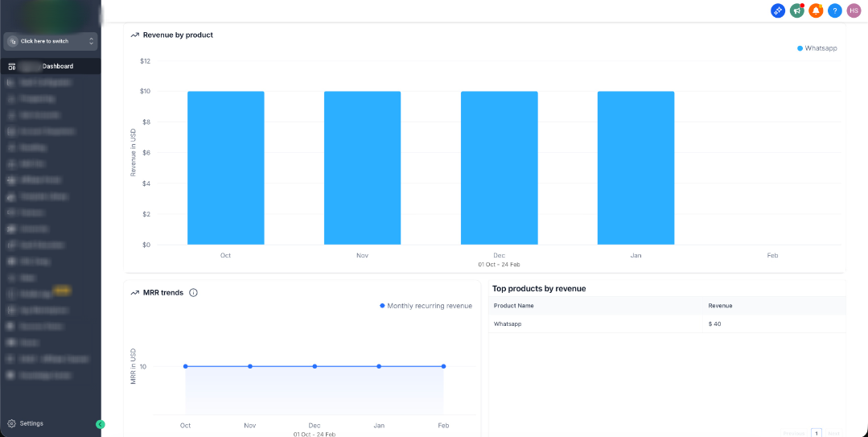Click the Dec data point on MRR chart
868x437 pixels.
click(x=315, y=366)
